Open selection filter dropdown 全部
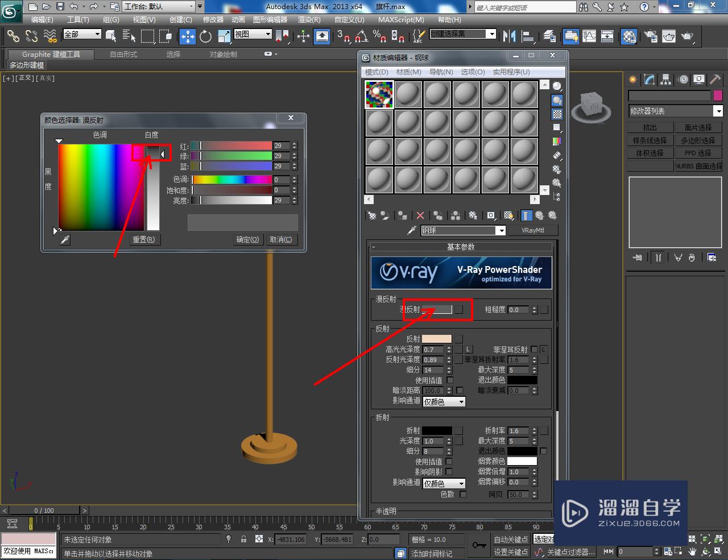This screenshot has height=560, width=728. coord(82,34)
